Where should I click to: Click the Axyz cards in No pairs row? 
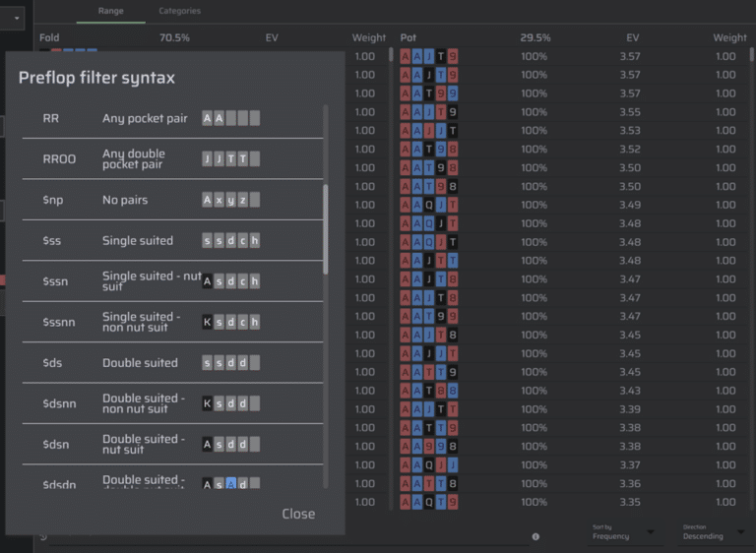pos(231,200)
